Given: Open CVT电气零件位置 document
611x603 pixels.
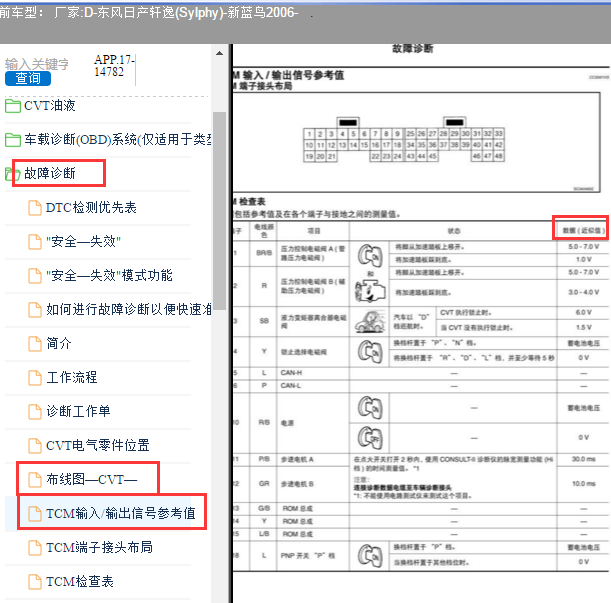Looking at the screenshot, I should point(97,445).
